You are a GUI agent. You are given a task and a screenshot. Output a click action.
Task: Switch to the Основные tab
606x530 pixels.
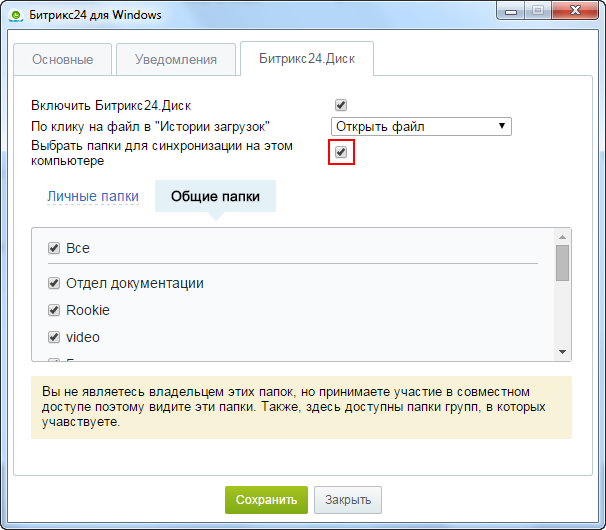63,60
